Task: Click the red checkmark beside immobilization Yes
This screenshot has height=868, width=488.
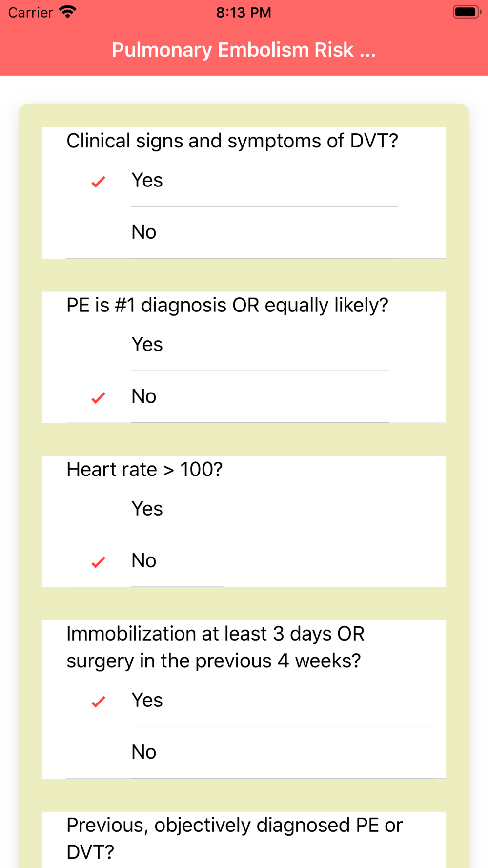Action: pyautogui.click(x=99, y=702)
